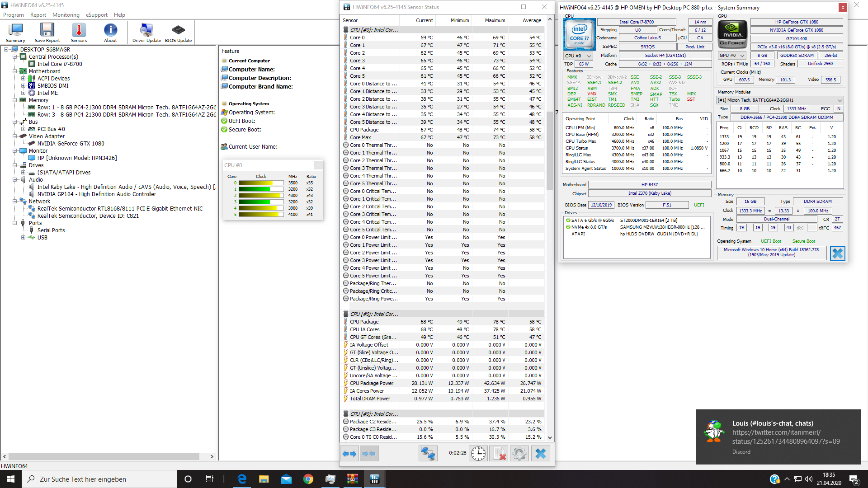Reset sensor values with clock icon

478,454
